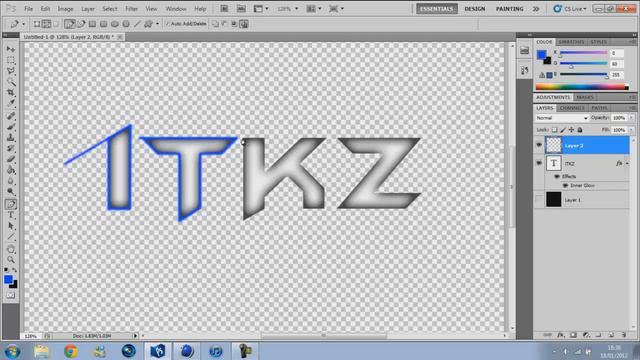Select the Rectangular Marquee tool
This screenshot has width=640, height=360.
[11, 60]
